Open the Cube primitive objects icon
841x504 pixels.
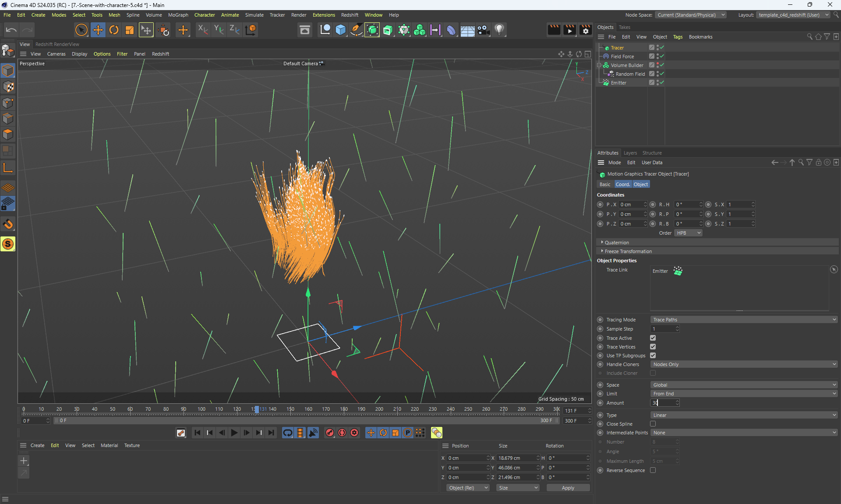click(x=340, y=30)
